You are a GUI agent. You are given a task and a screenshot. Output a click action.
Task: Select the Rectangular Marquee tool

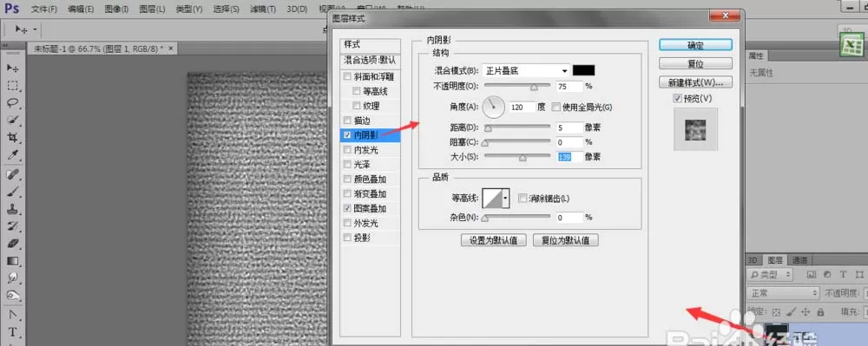point(13,86)
